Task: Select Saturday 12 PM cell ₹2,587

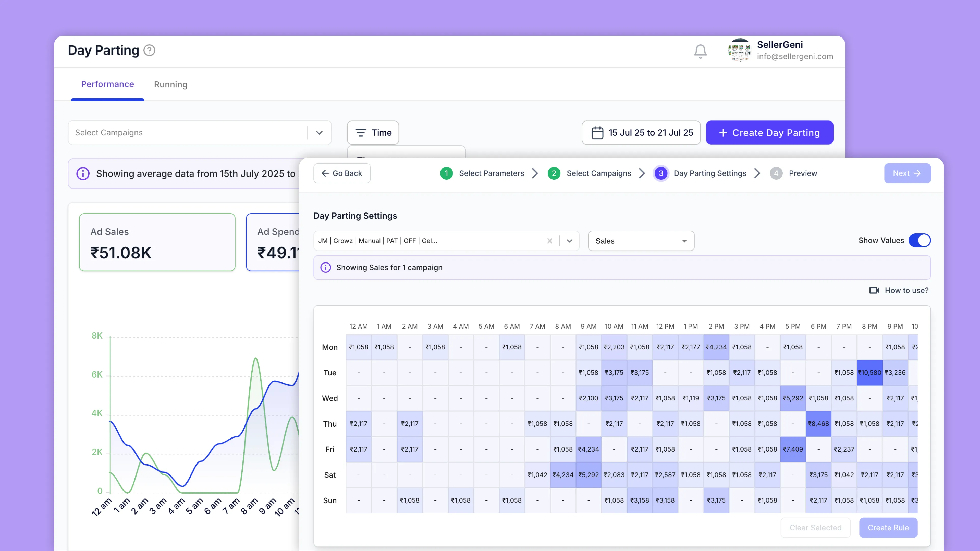Action: coord(665,474)
